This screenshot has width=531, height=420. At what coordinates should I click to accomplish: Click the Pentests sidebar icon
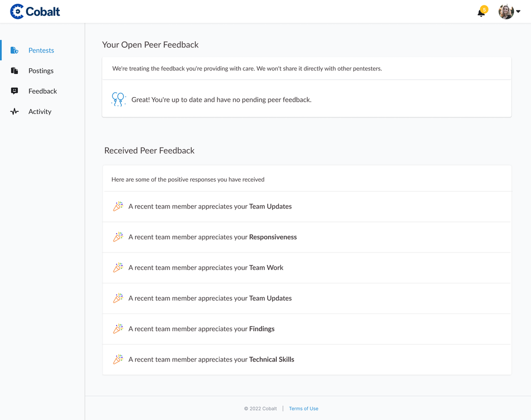click(x=15, y=50)
